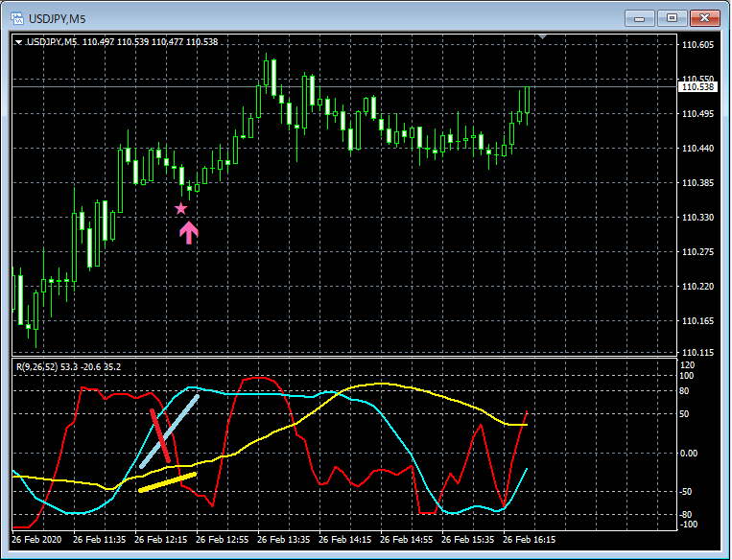This screenshot has width=732, height=560.
Task: Maximize the USDJPY,M5 chart window
Action: click(x=672, y=18)
